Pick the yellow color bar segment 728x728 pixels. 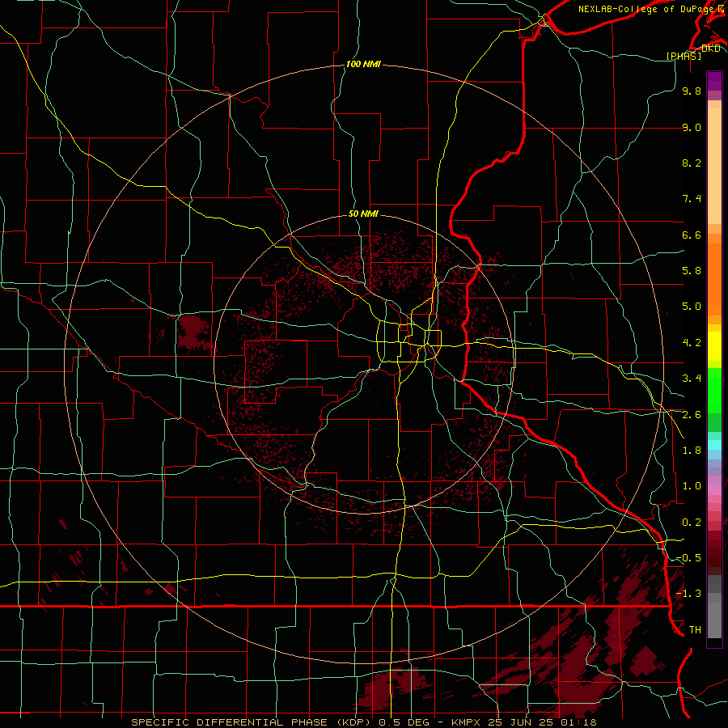714,346
